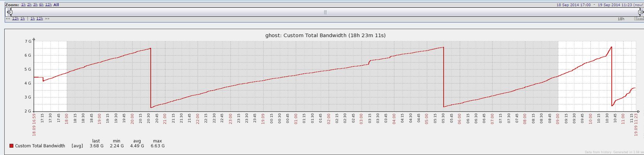Move back 12h in navigation row
The height and width of the screenshot is (155, 644).
[x=15, y=19]
